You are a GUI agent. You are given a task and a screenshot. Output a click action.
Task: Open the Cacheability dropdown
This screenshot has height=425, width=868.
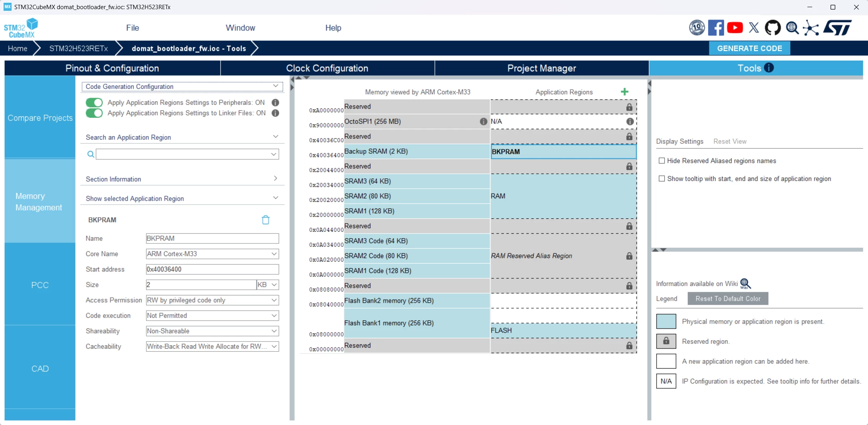point(213,347)
